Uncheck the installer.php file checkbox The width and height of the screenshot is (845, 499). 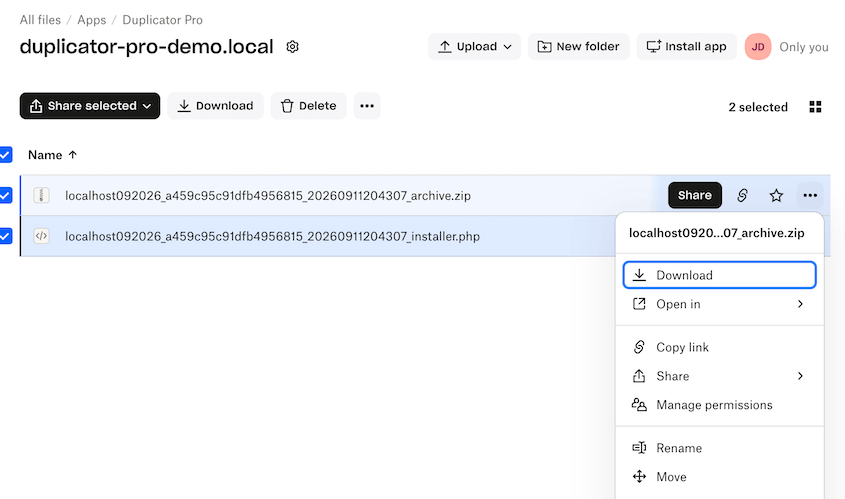point(5,236)
